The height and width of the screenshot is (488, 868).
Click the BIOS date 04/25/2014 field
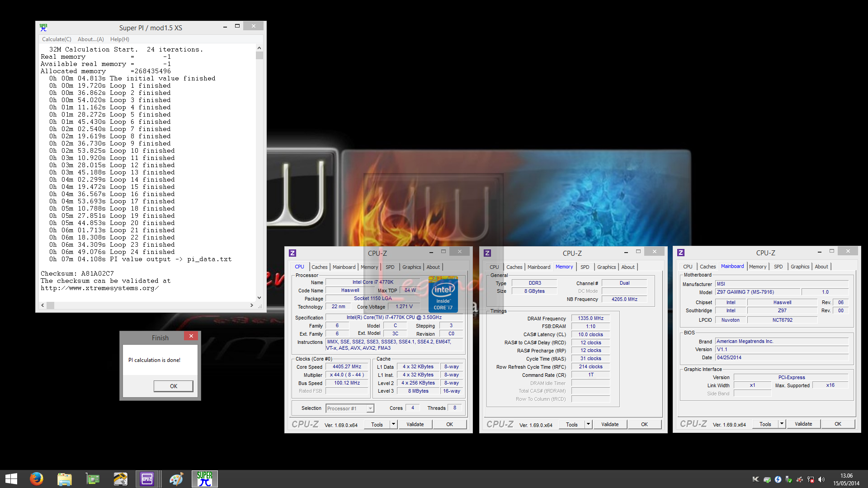point(782,358)
